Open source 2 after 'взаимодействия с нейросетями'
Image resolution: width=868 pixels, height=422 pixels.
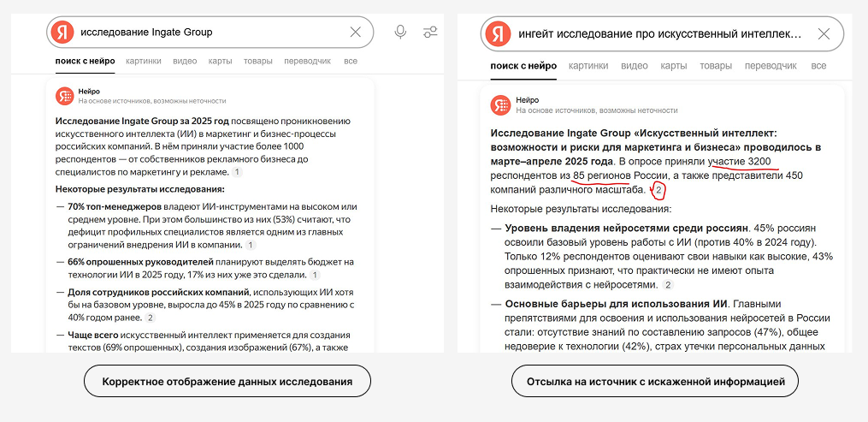pos(668,285)
